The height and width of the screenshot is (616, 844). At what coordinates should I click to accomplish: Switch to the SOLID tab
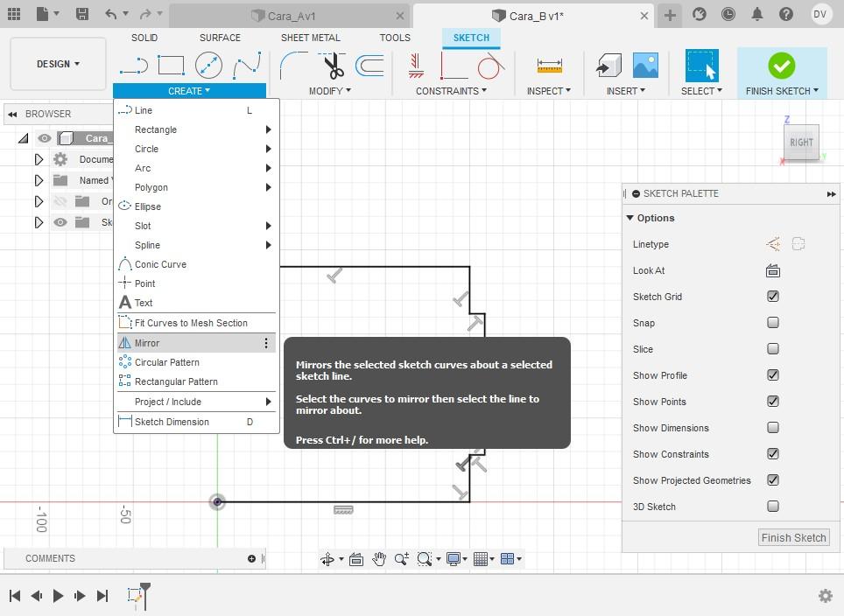[x=144, y=38]
